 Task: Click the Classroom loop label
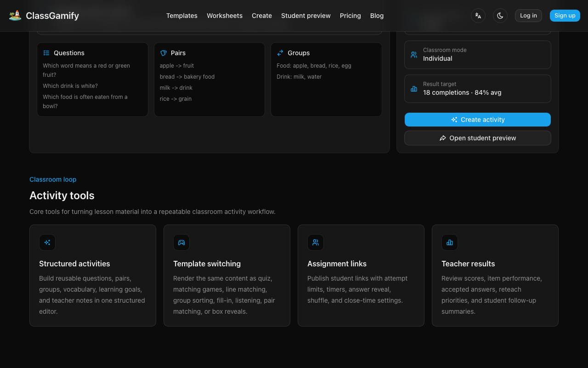pyautogui.click(x=53, y=179)
